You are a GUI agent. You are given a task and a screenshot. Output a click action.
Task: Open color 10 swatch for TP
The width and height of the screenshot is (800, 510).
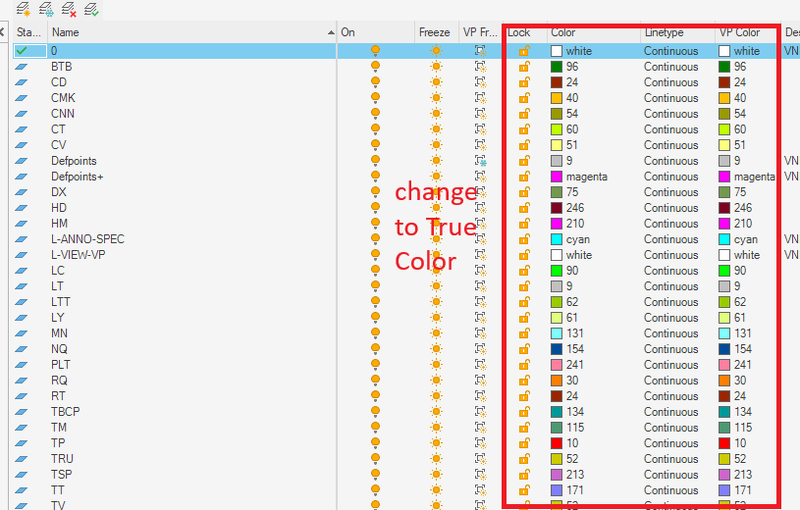coord(557,443)
